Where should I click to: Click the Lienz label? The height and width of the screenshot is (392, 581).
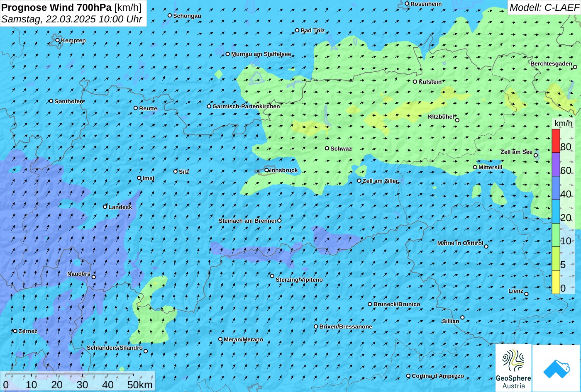(x=516, y=291)
